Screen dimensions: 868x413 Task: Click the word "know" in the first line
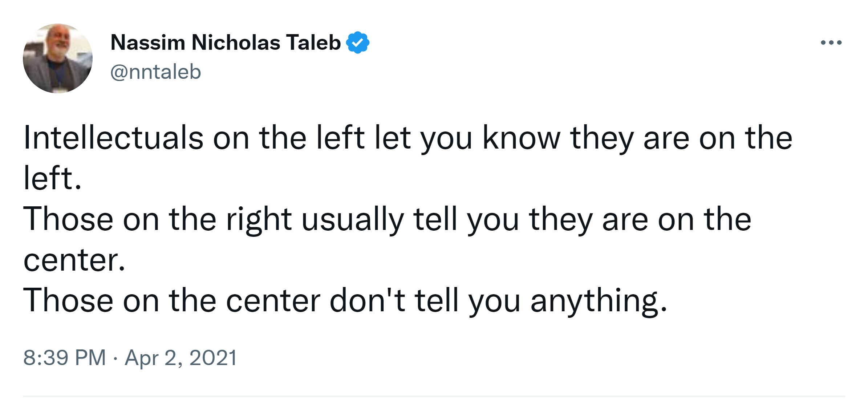(521, 138)
